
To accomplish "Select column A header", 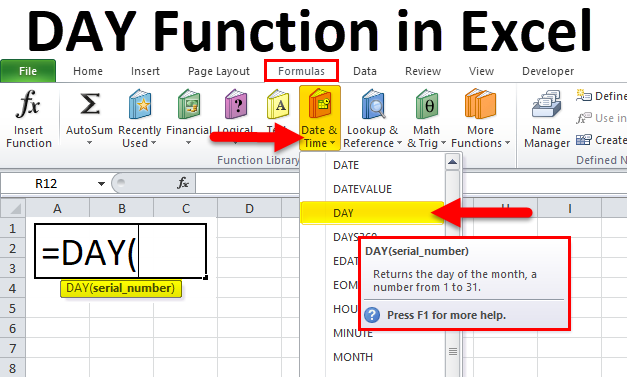I will (x=57, y=208).
